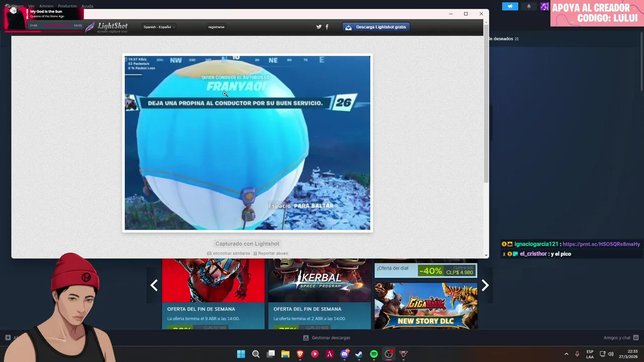This screenshot has width=644, height=362.
Task: Open the Lightshot Facebook icon link
Action: pos(327,27)
